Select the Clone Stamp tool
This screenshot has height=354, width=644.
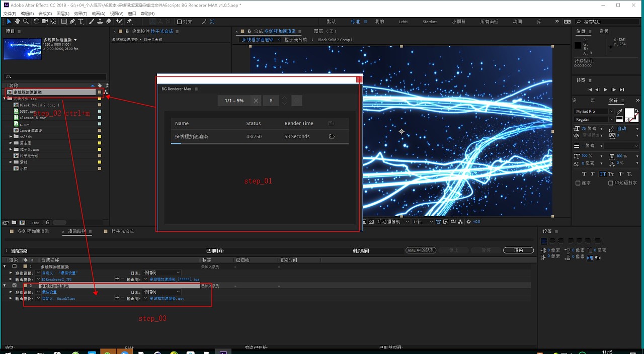point(100,21)
